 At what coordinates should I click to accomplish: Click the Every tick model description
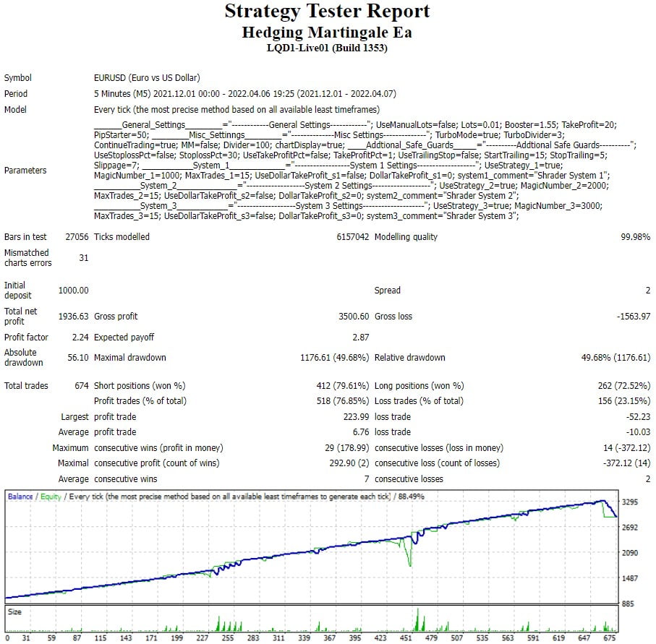(237, 110)
